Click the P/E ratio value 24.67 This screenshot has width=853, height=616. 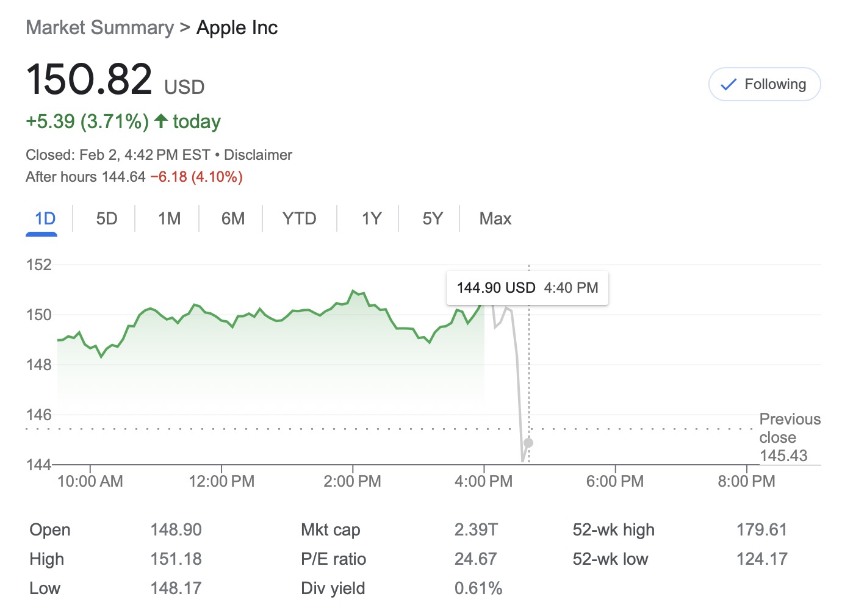tap(477, 559)
